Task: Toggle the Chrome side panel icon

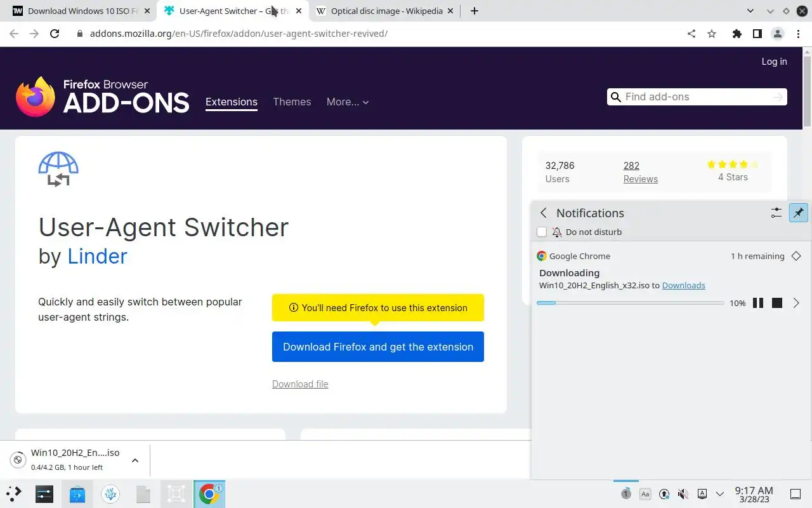Action: (x=757, y=34)
